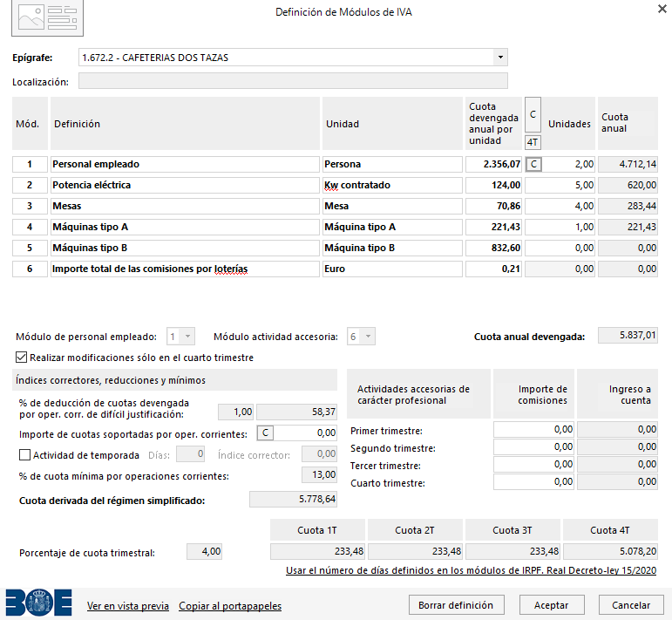Click the C button in table header
The height and width of the screenshot is (620, 672).
tap(533, 114)
